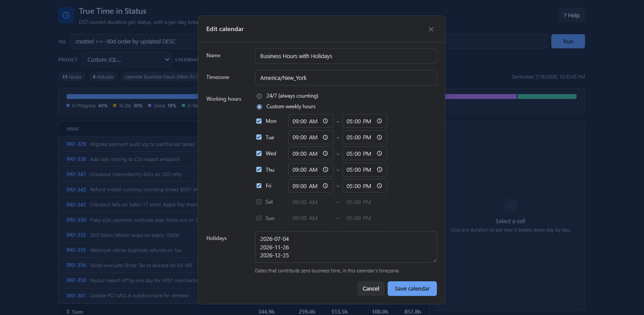Open clock picker on Tue start time
Screen dimensions: 644x315
tap(325, 137)
